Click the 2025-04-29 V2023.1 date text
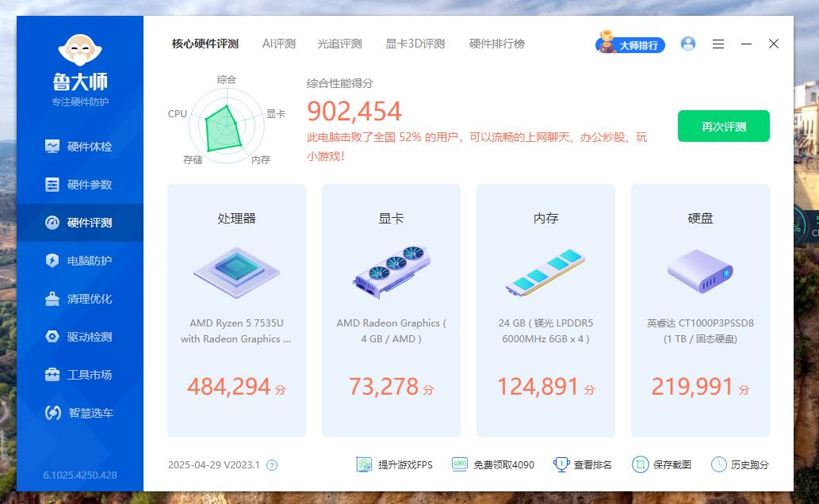This screenshot has height=504, width=819. click(x=213, y=465)
